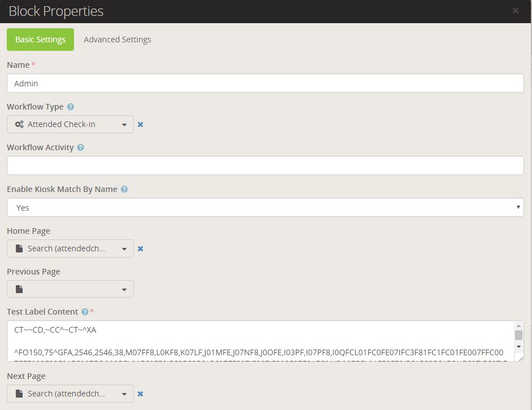
Task: Click the Previous Page document icon
Action: click(19, 289)
